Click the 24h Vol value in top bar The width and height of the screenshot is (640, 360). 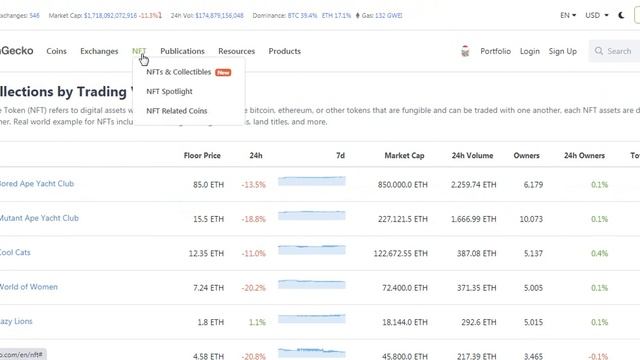coord(219,16)
